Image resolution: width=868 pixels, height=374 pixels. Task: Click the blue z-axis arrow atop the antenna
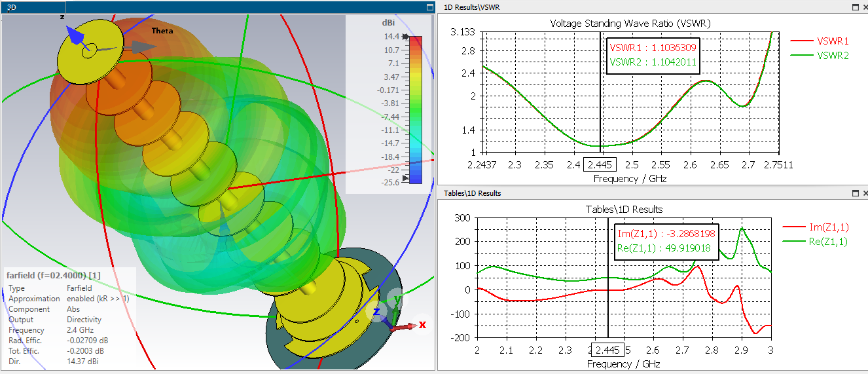pos(76,37)
